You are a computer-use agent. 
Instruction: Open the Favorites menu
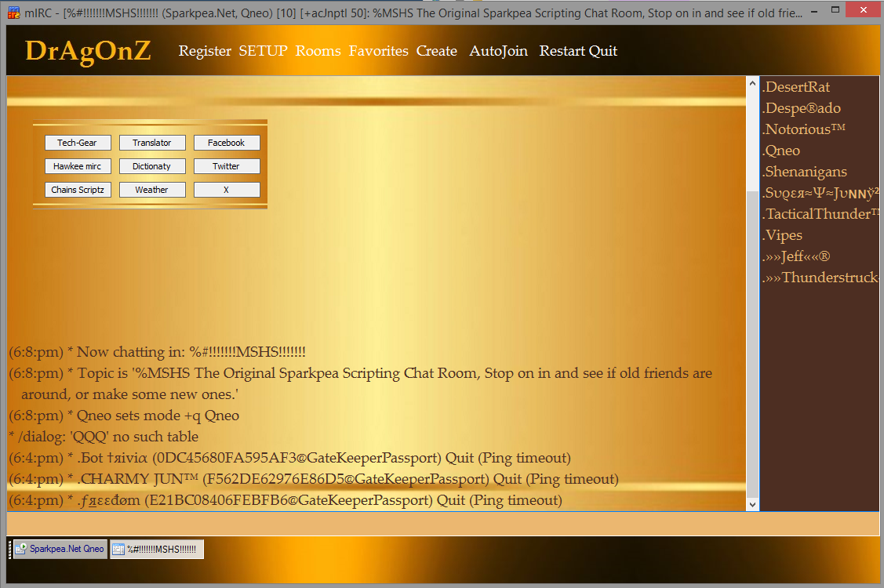coord(378,51)
